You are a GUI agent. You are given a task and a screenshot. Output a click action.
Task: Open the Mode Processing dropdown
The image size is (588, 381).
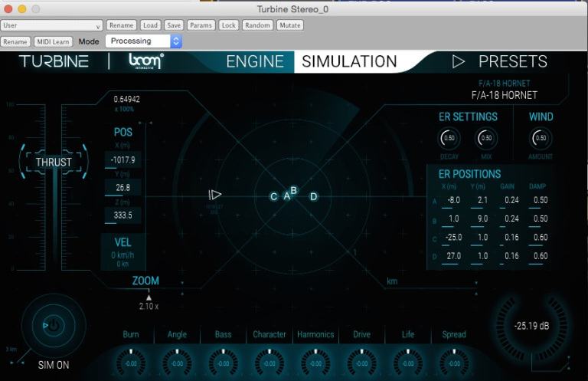pyautogui.click(x=143, y=41)
